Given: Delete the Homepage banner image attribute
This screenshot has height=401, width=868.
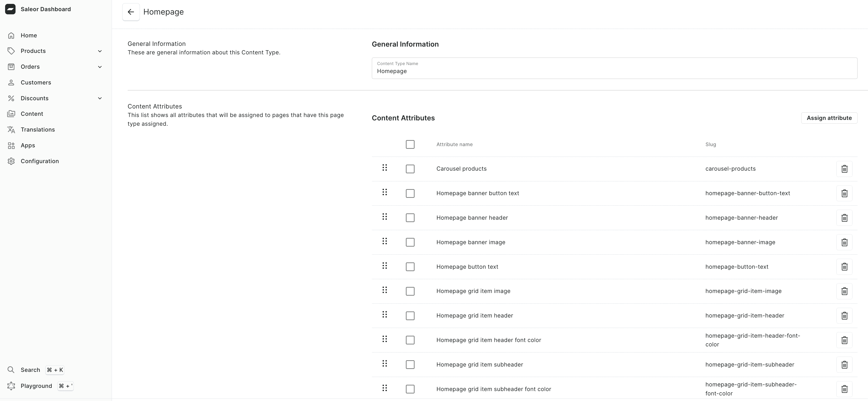Looking at the screenshot, I should tap(844, 242).
